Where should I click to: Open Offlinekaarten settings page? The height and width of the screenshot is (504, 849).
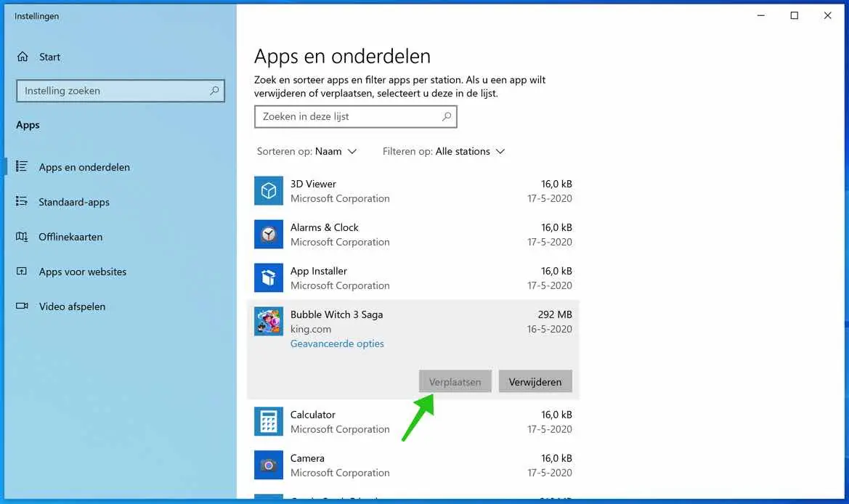click(70, 237)
